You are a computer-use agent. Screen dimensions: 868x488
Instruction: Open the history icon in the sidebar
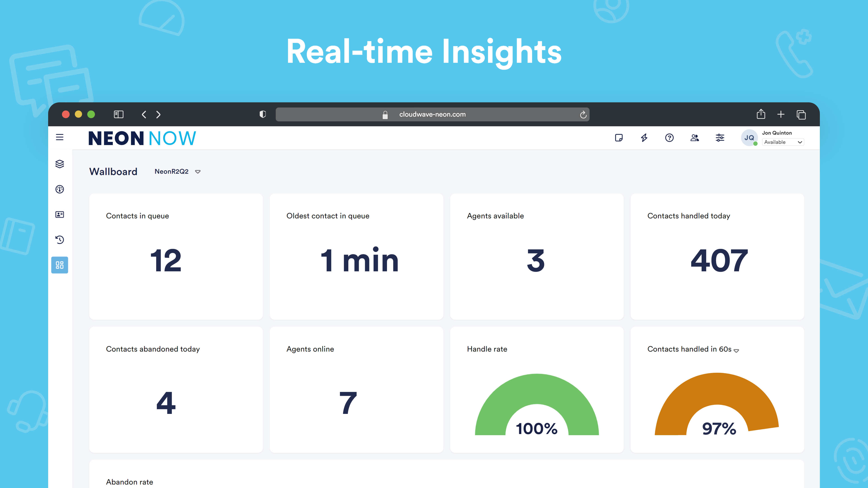59,240
